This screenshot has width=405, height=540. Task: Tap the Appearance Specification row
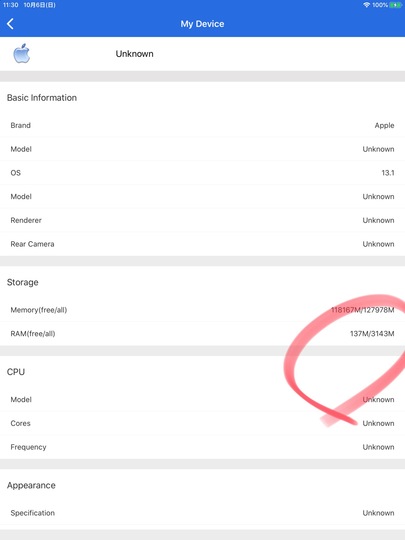coord(202,513)
